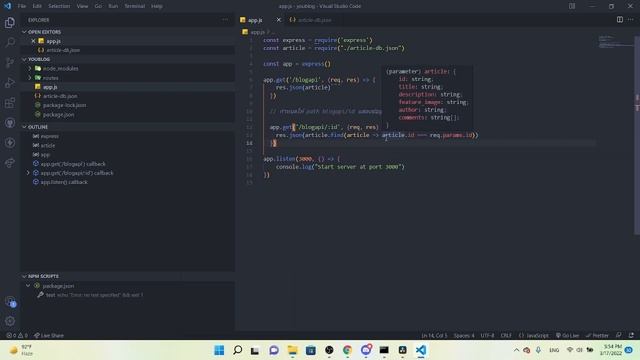Click the Explorer more actions ellipsis

(225, 20)
